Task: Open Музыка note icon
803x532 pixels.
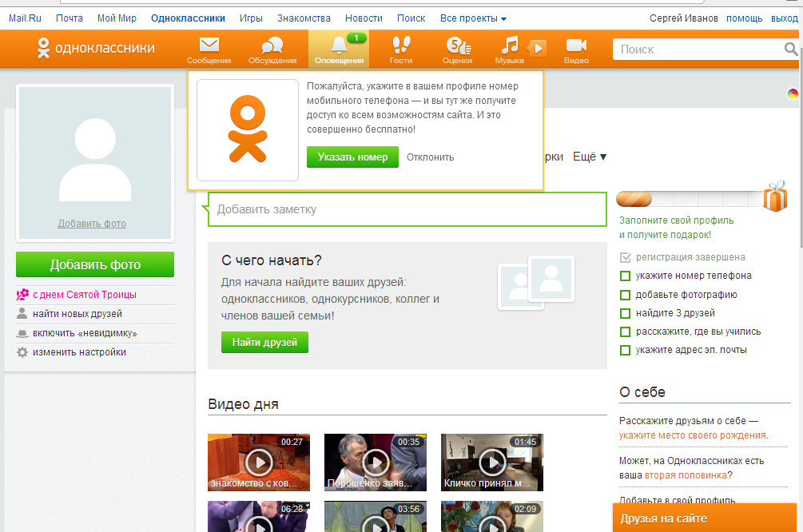Action: (509, 45)
